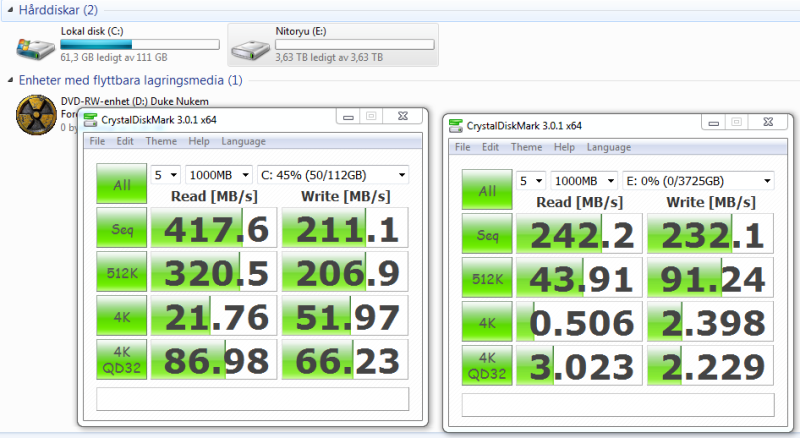800x438 pixels.
Task: Click the '3,63 TB ledigt av 3,63 TB' text
Action: click(329, 58)
